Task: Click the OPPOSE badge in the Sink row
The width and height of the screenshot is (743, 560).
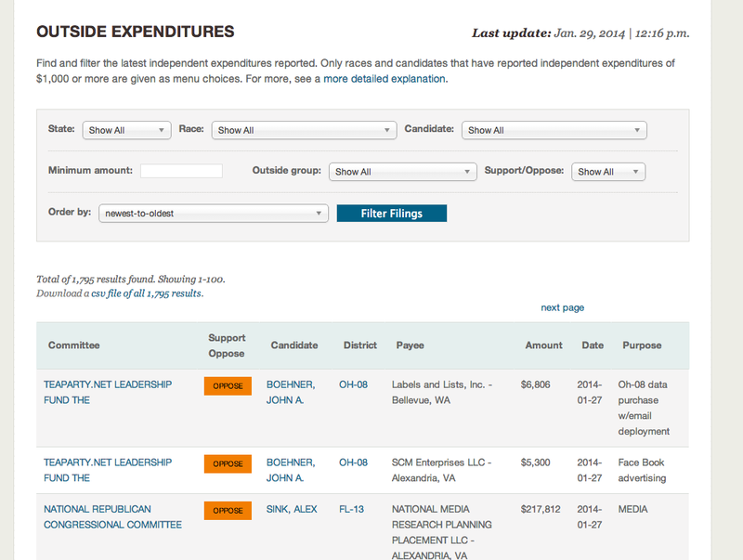Action: tap(228, 510)
